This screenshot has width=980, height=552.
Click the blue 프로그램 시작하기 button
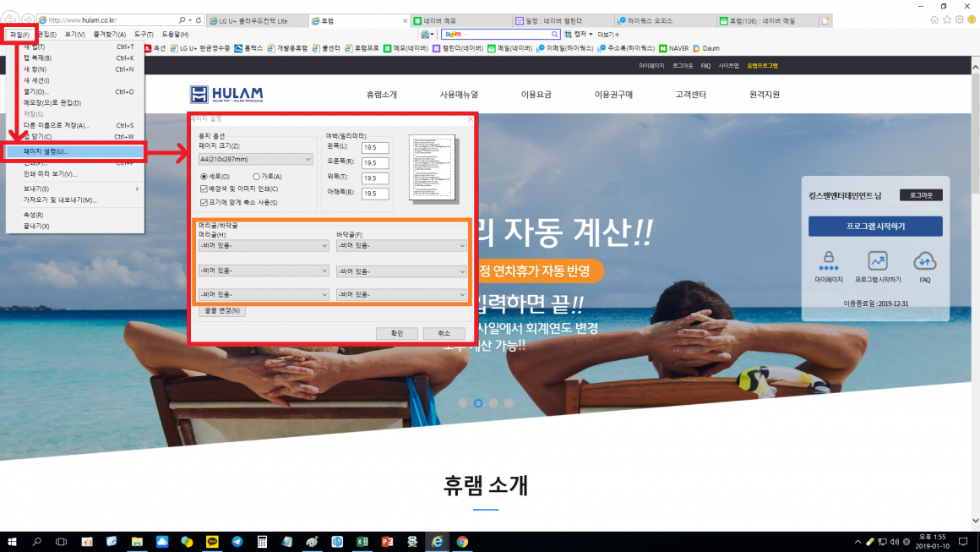tap(874, 227)
